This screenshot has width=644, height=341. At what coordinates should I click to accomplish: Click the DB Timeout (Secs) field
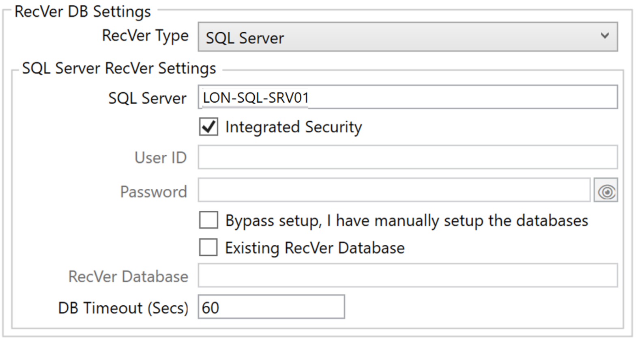click(271, 307)
